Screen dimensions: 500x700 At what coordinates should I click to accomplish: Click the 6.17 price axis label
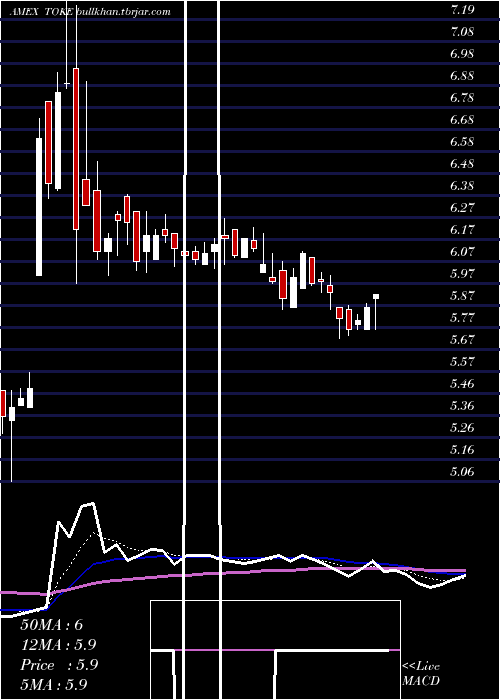[x=462, y=230]
